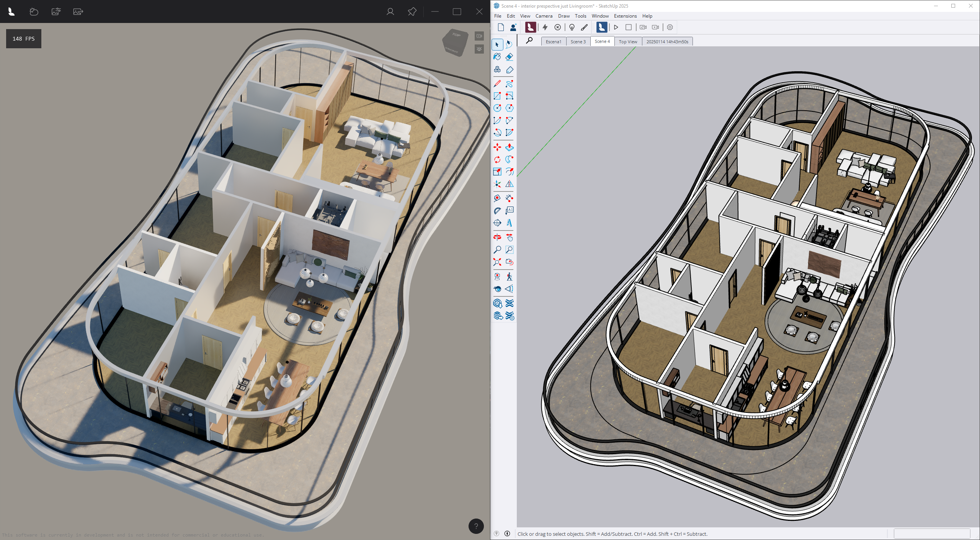Select the Rotate tool
980x540 pixels.
[497, 159]
